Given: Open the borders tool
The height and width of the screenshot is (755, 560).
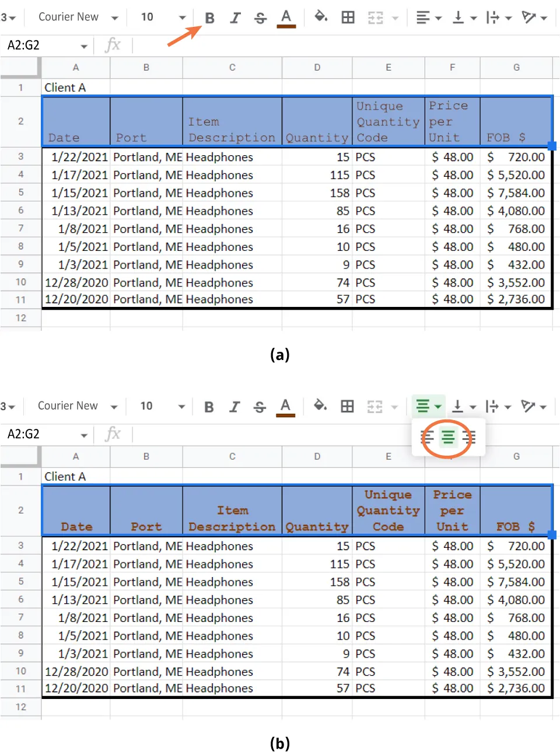Looking at the screenshot, I should pyautogui.click(x=348, y=17).
